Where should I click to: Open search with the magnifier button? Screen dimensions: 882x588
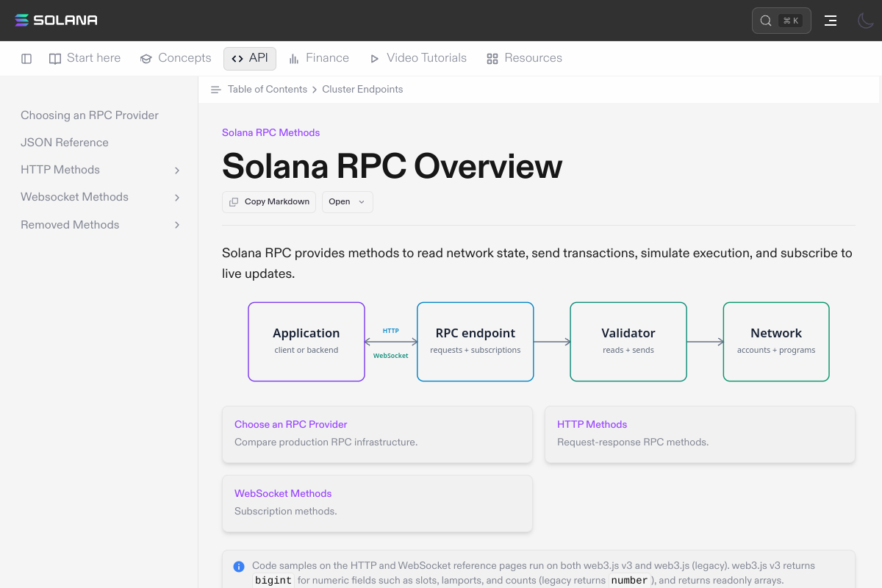click(x=781, y=21)
